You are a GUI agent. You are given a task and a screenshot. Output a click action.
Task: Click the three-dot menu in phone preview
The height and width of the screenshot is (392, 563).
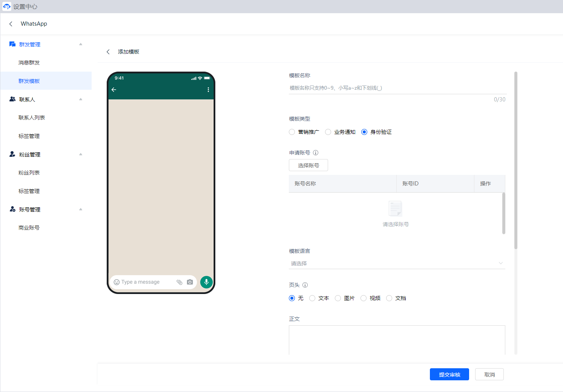coord(208,90)
